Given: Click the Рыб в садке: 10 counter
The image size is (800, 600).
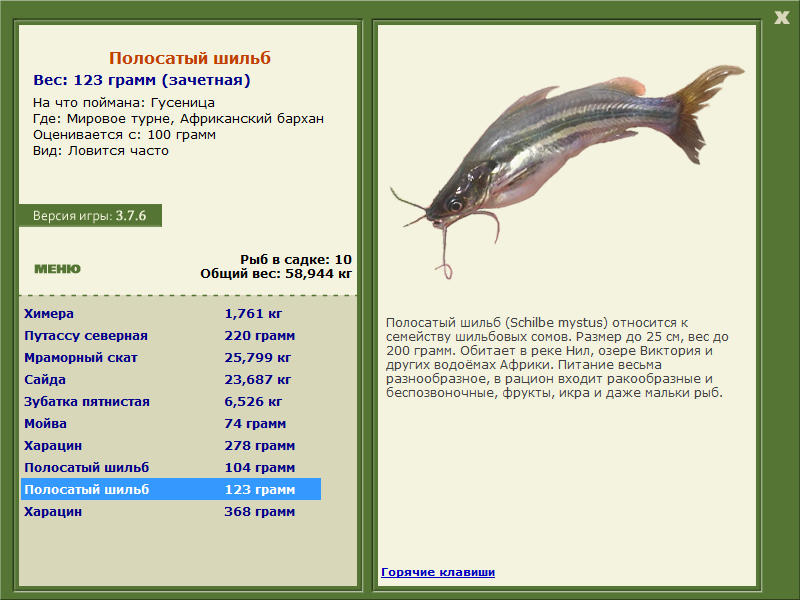Looking at the screenshot, I should click(296, 259).
